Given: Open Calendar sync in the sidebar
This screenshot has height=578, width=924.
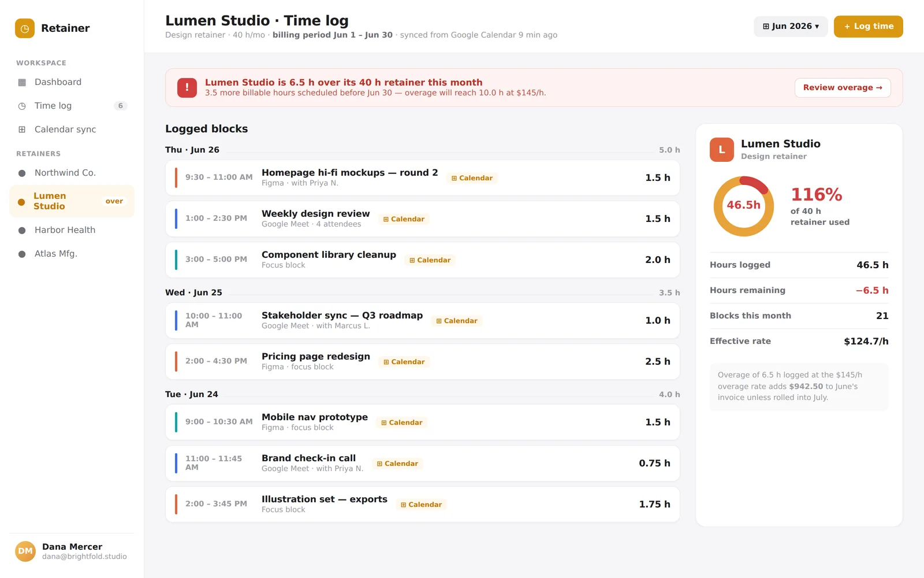Looking at the screenshot, I should tap(72, 129).
